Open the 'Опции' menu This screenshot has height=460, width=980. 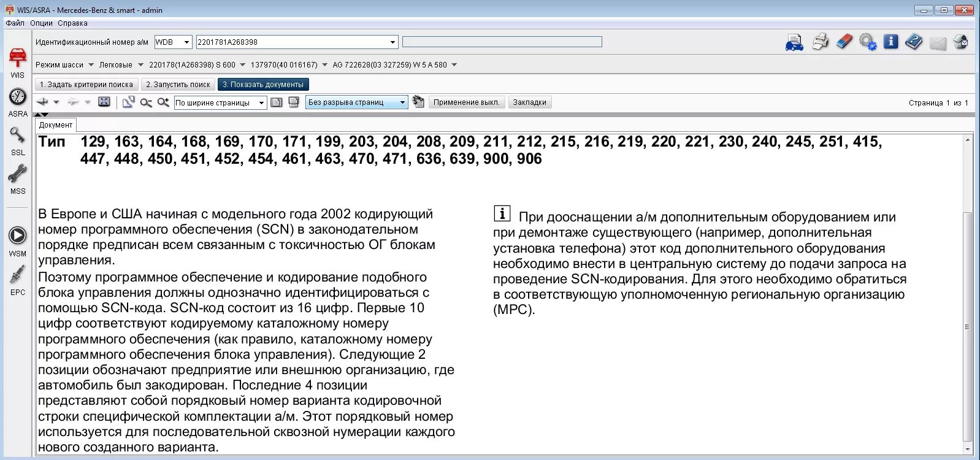(41, 23)
